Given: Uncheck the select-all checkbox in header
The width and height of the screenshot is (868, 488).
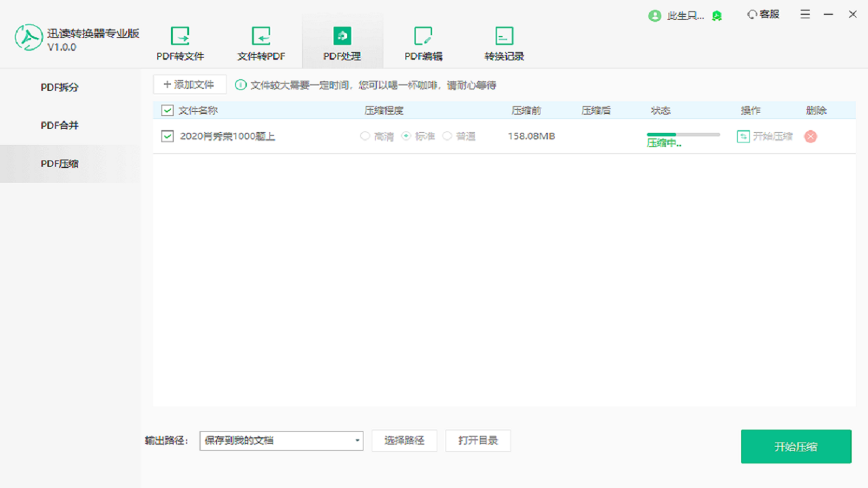Looking at the screenshot, I should [167, 110].
